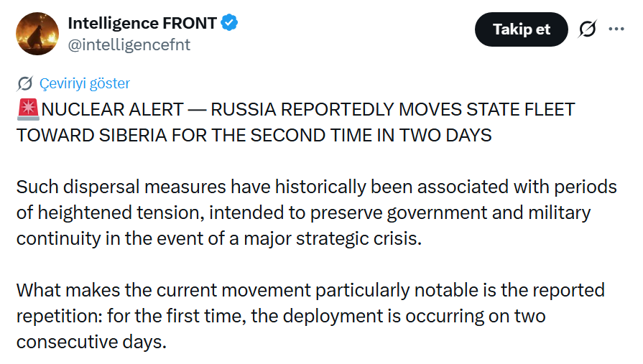
Task: Click the blue verified badge
Action: pos(230,23)
